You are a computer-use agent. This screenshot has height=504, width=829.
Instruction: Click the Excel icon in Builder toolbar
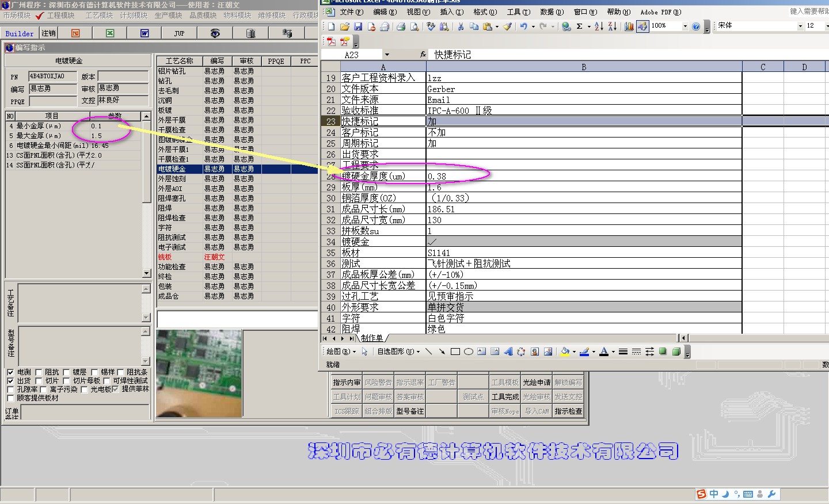pyautogui.click(x=110, y=33)
